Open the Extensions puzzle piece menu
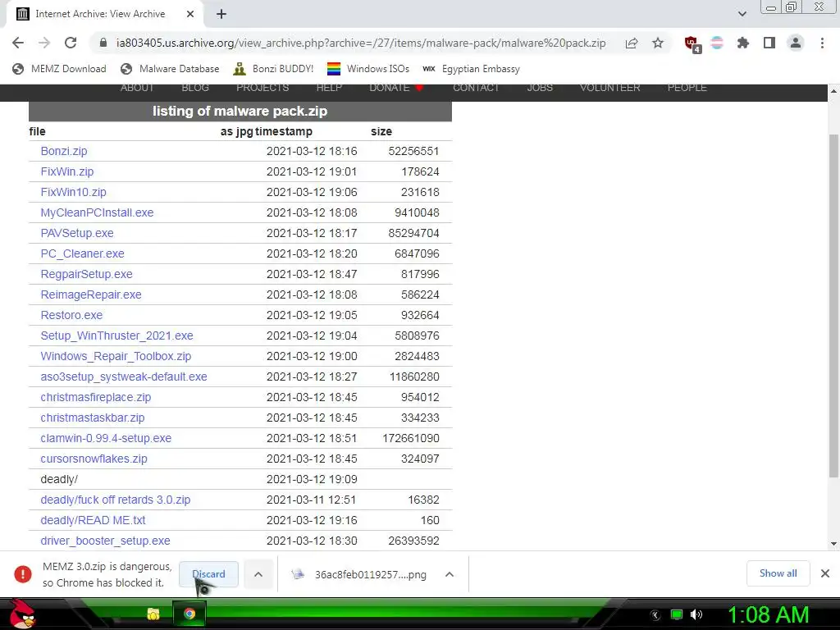Screen dimensions: 840x630 pyautogui.click(x=742, y=43)
